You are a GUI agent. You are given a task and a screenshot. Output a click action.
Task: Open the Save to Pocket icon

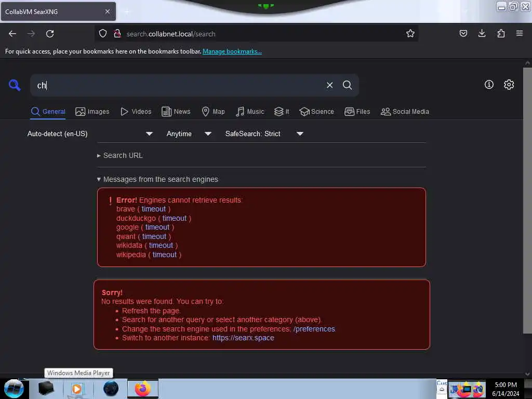point(463,33)
